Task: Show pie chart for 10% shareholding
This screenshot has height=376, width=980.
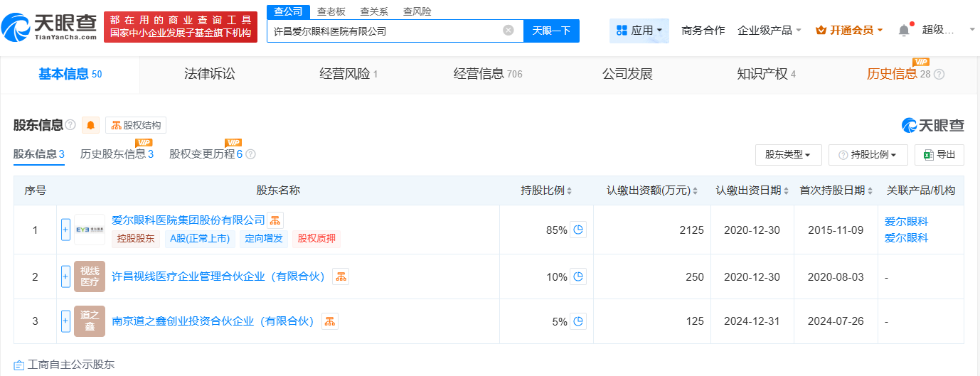Action: pyautogui.click(x=578, y=276)
